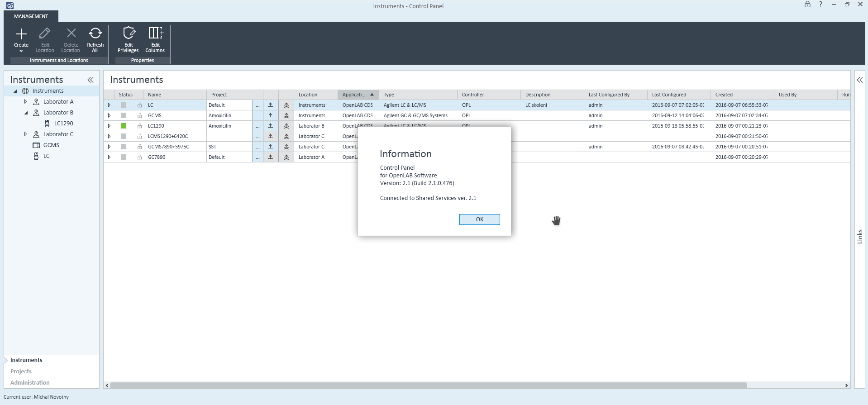Expand the LC1290 instrument table row

coord(109,126)
